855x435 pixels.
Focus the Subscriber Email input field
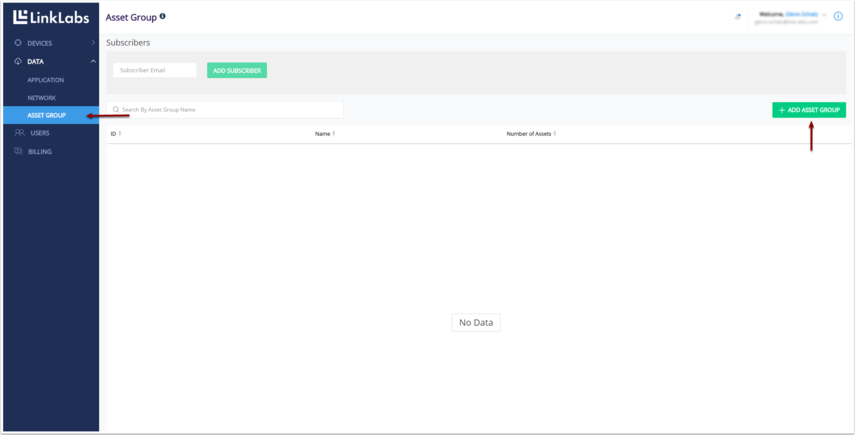[155, 71]
